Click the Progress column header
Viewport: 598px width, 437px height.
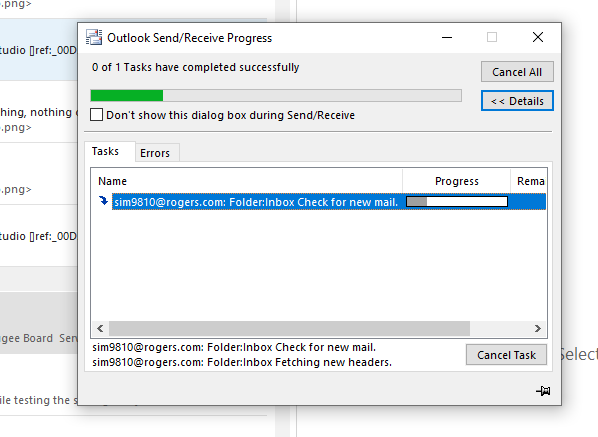tap(457, 181)
